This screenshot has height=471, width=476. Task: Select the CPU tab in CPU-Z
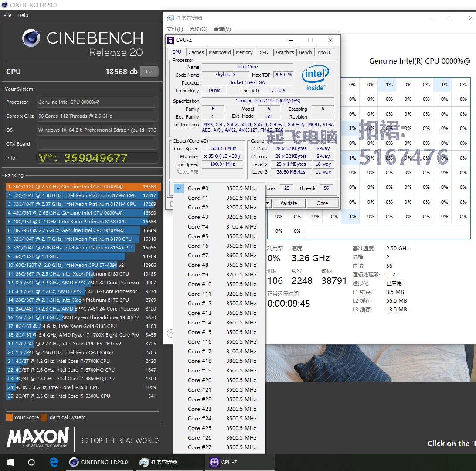pos(177,52)
